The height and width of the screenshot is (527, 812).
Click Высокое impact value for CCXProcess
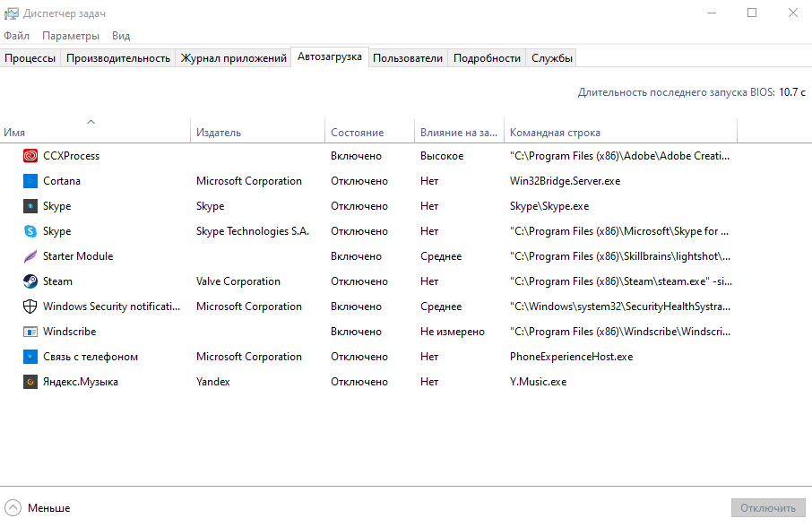click(442, 156)
